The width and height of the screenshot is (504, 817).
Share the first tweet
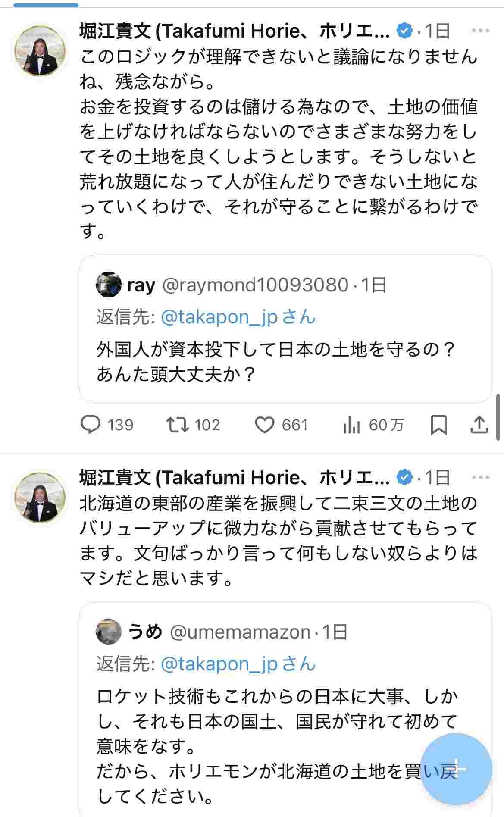479,425
